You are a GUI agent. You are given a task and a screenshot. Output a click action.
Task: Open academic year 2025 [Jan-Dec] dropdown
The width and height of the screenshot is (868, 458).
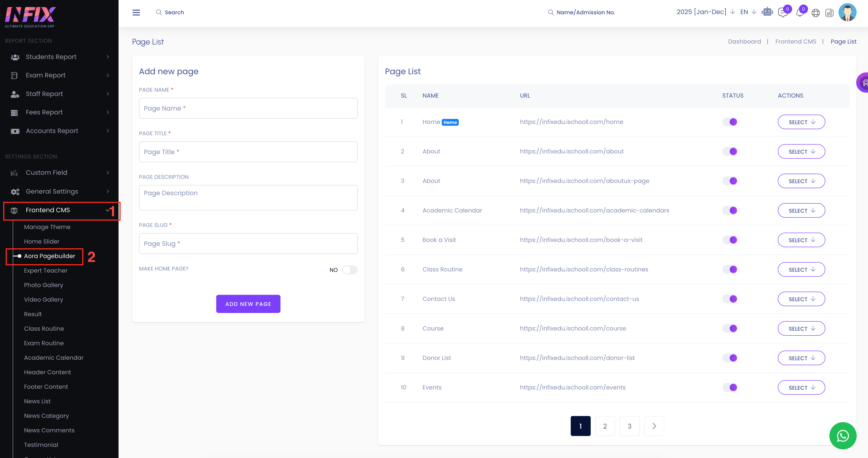[x=705, y=12]
